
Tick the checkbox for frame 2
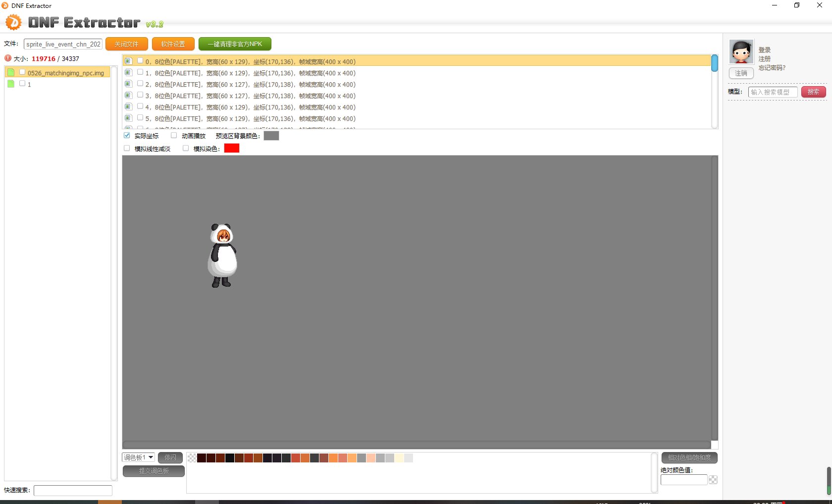click(x=140, y=83)
